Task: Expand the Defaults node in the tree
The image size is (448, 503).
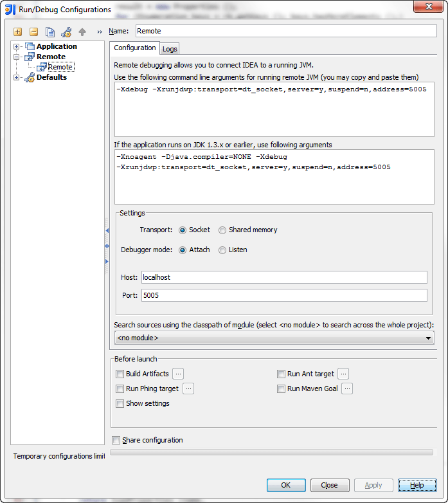Action: (17, 77)
